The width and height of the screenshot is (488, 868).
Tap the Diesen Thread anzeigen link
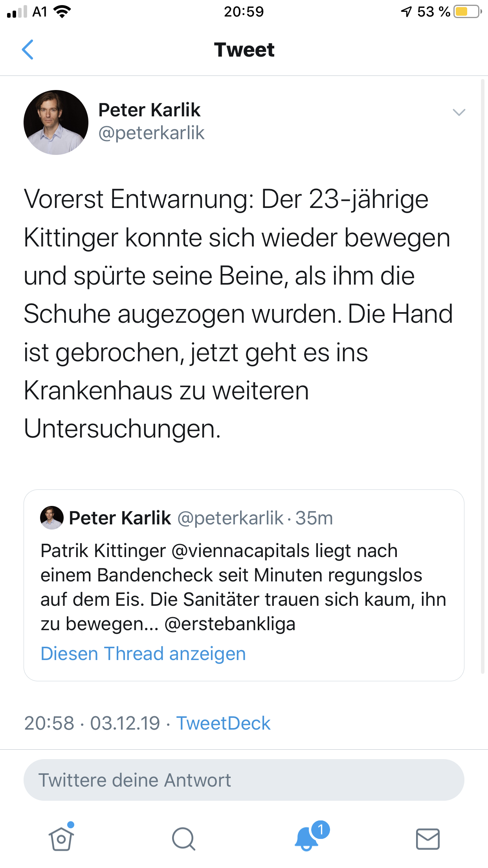point(143,654)
